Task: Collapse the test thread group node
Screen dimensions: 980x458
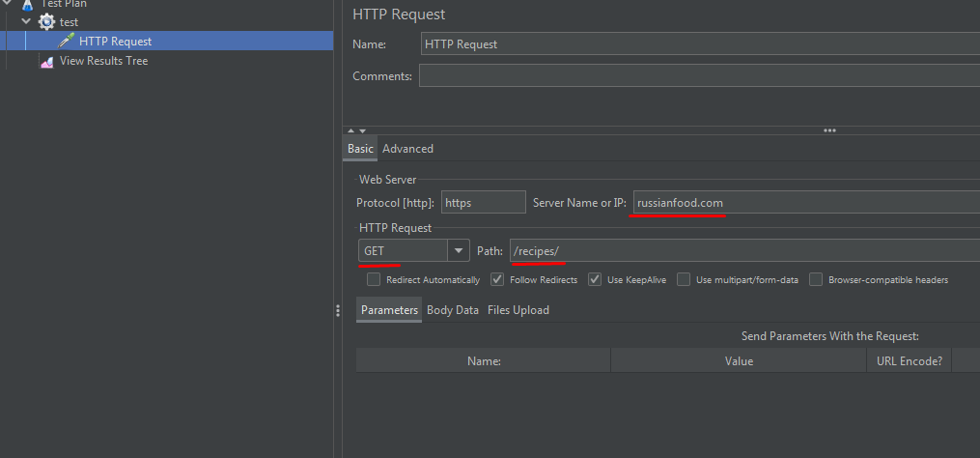Action: tap(26, 21)
